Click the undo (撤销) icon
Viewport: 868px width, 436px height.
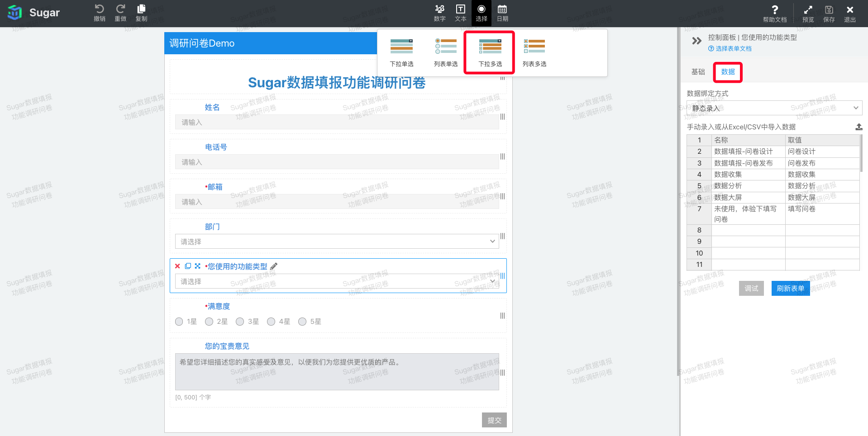click(99, 9)
